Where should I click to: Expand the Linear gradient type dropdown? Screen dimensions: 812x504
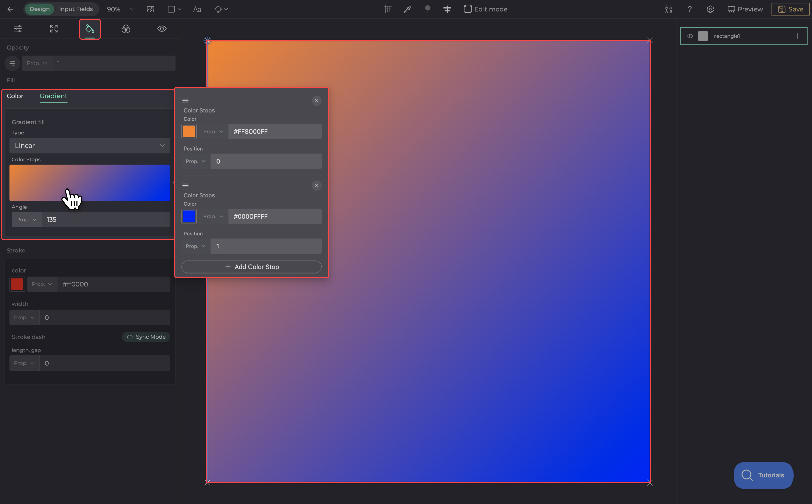coord(90,145)
